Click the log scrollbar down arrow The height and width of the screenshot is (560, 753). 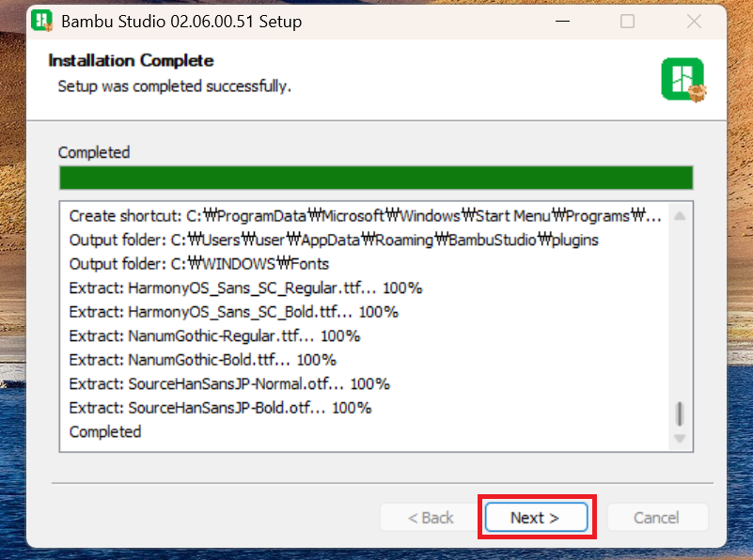680,439
